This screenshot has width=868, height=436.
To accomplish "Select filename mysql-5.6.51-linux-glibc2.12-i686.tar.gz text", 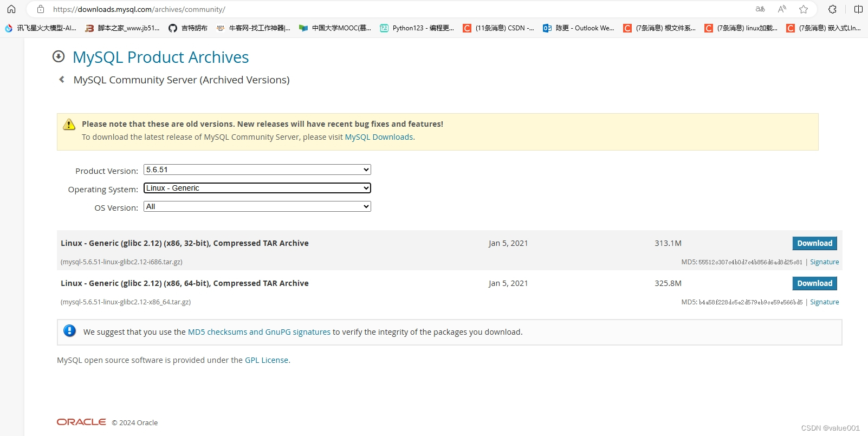I will [x=121, y=262].
